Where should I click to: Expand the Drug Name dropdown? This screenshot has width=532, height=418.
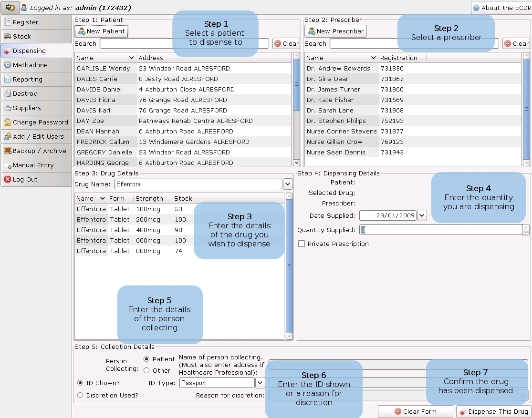point(288,184)
